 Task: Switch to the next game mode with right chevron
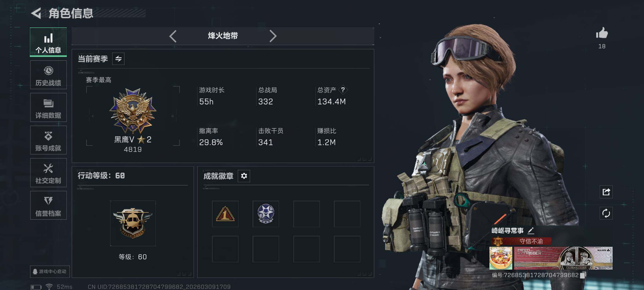click(273, 36)
